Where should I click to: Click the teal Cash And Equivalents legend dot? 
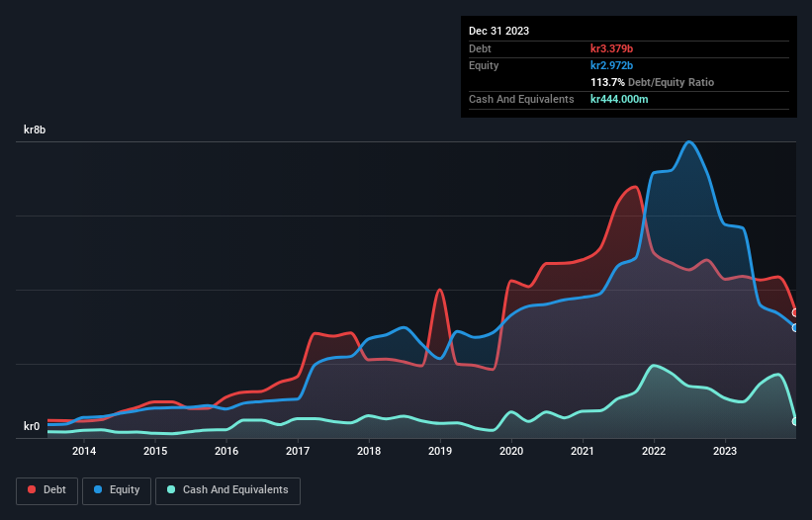click(x=171, y=489)
